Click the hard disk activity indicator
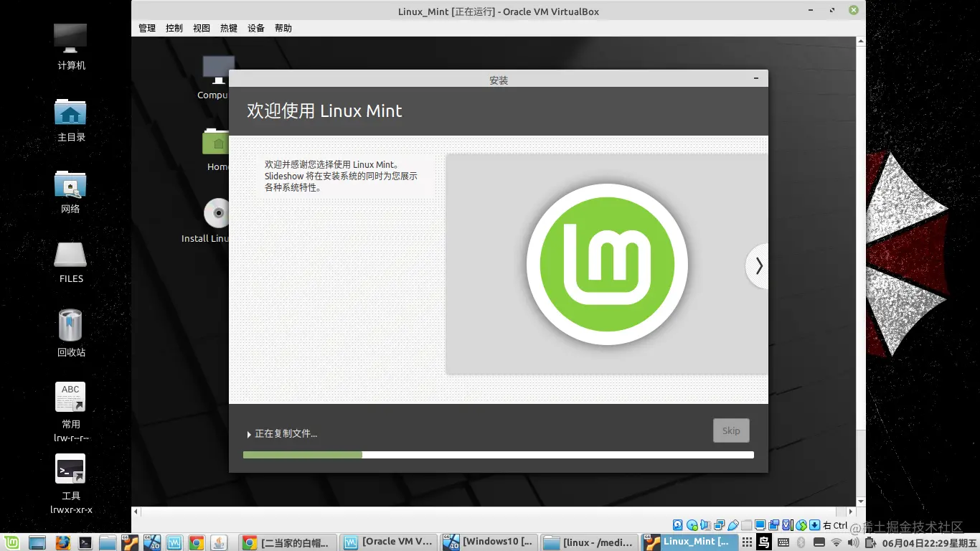This screenshot has width=980, height=551. tap(677, 525)
